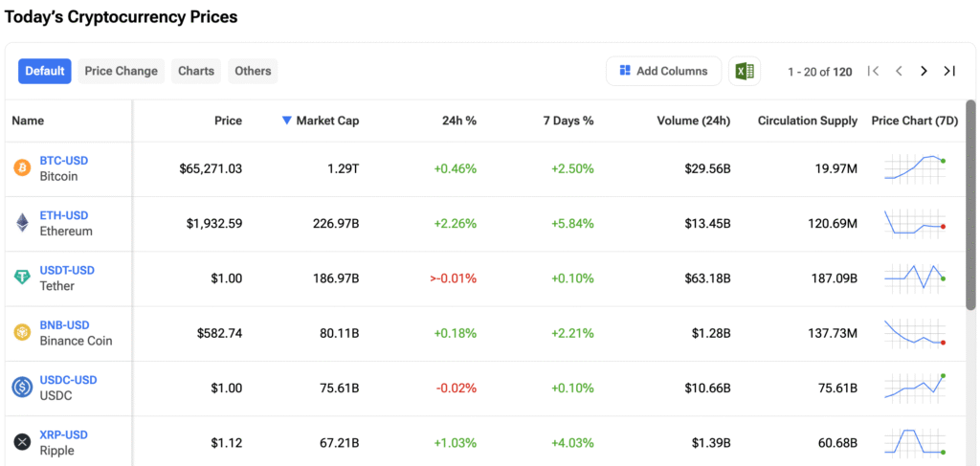Open the USDT-USD link

(67, 271)
